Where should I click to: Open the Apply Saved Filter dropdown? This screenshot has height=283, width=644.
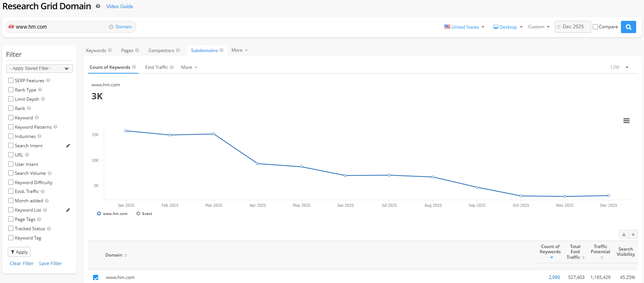[39, 68]
